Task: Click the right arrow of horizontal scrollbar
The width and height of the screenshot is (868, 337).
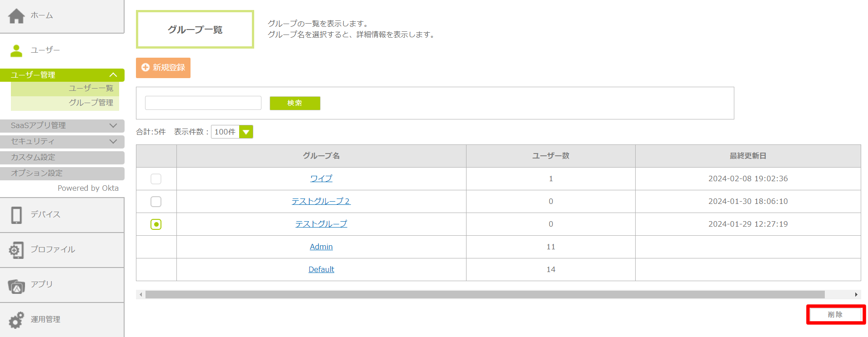Action: 856,295
